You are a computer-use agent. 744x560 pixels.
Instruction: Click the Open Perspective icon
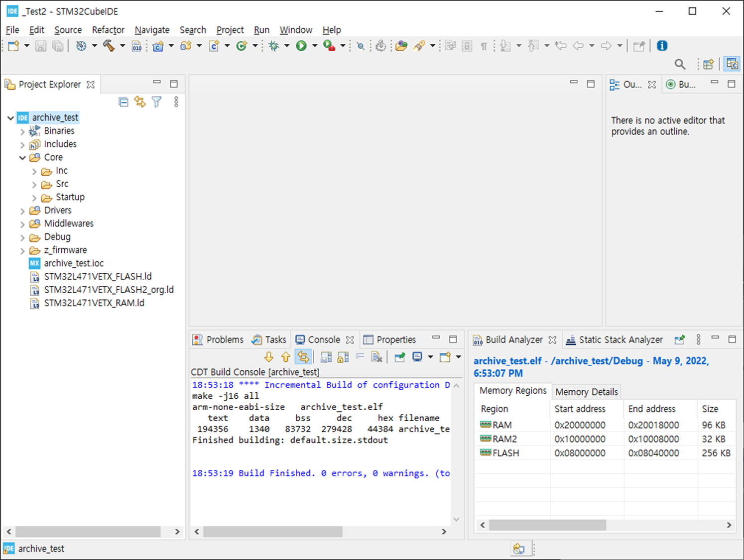pyautogui.click(x=709, y=64)
